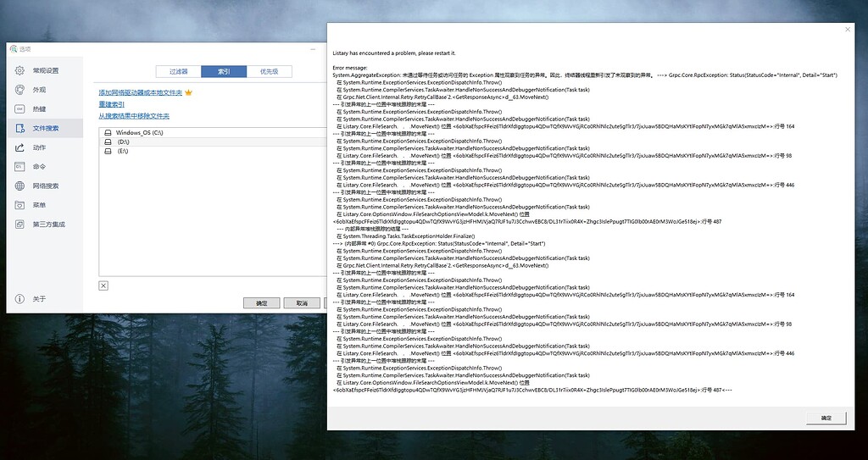Viewport: 868px width, 460px height.
Task: Switch to the 过滤器 tab
Action: 179,71
